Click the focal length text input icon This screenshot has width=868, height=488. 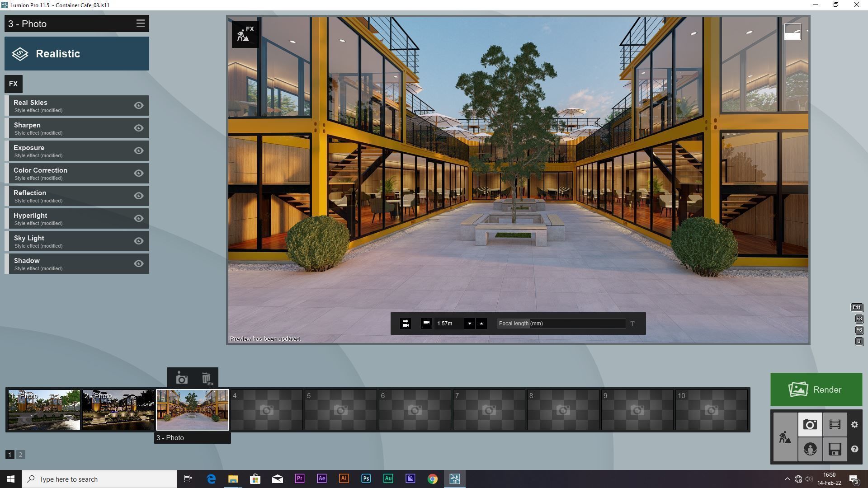click(632, 324)
